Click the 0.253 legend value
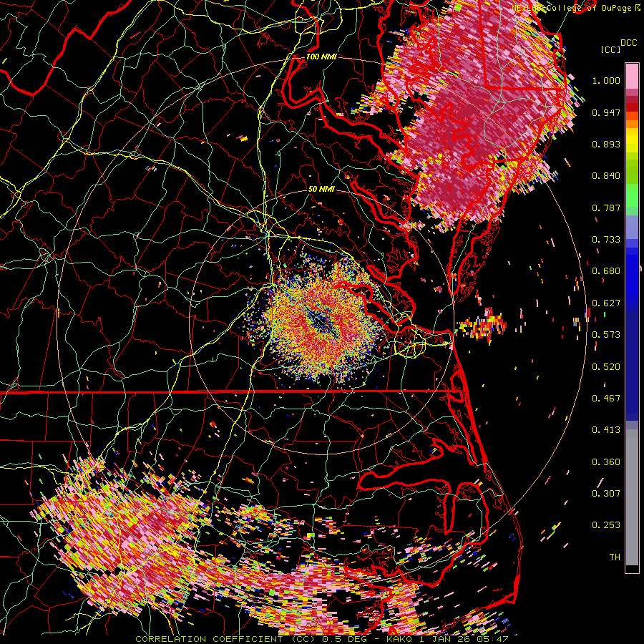644x644 pixels. click(606, 525)
